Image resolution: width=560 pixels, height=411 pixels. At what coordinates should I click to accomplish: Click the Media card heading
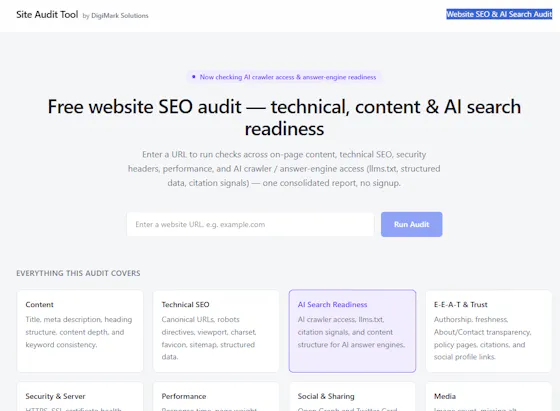445,396
